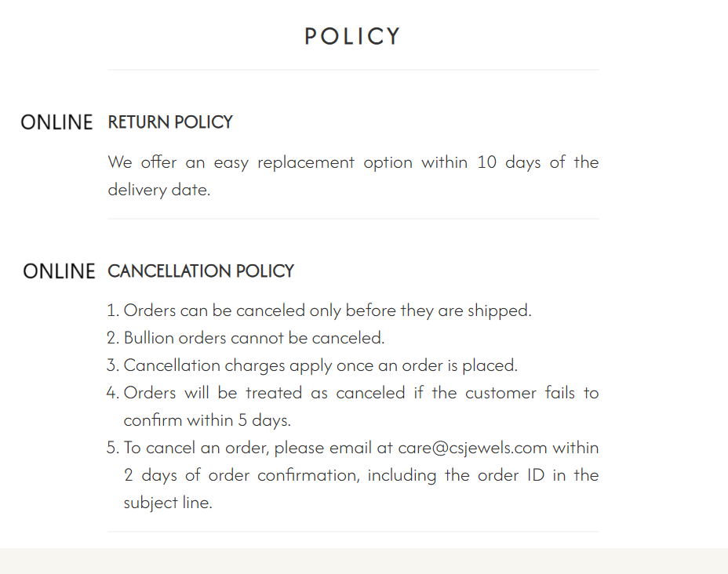Click the word 'Bullion' in item 2

[x=148, y=338]
